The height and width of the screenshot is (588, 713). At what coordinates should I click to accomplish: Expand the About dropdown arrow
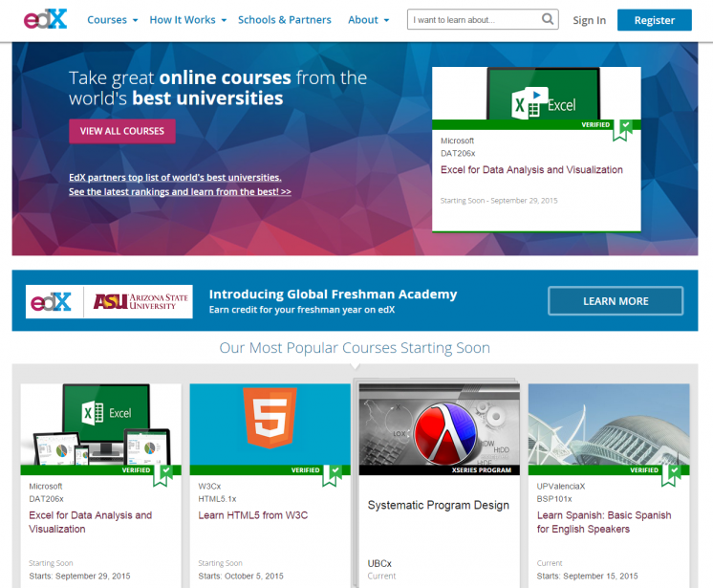coord(386,20)
